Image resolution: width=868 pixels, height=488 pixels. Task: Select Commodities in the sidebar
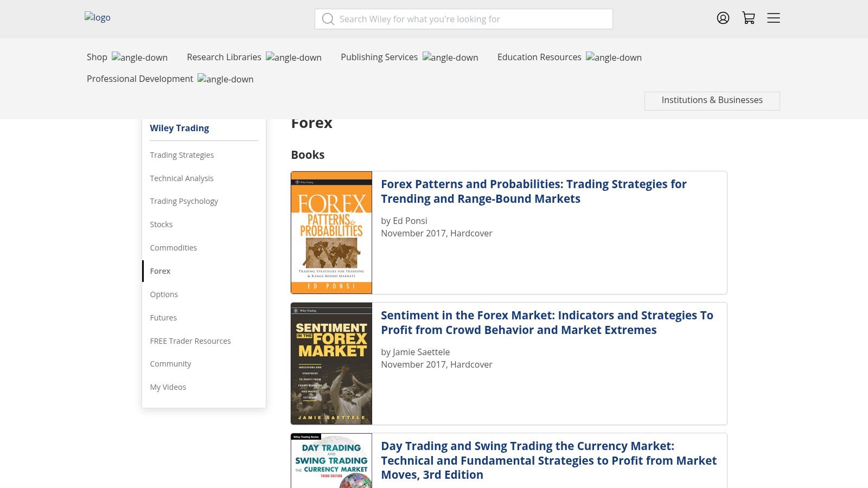pos(174,248)
